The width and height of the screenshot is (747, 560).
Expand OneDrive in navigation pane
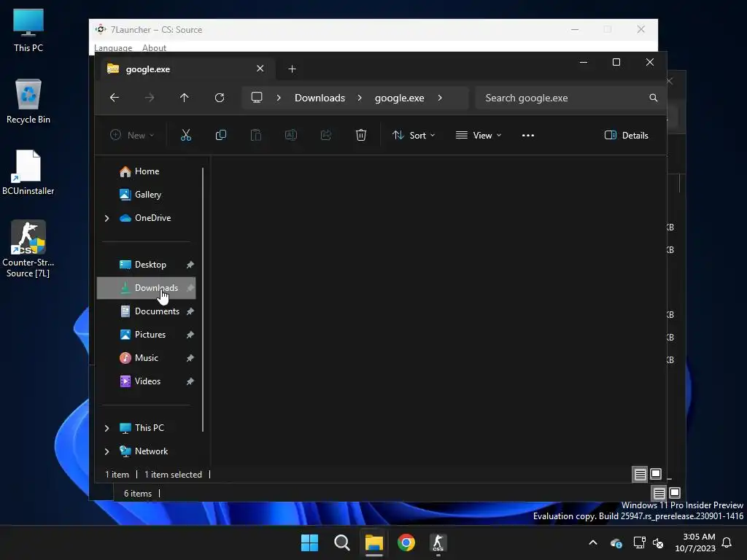[107, 218]
